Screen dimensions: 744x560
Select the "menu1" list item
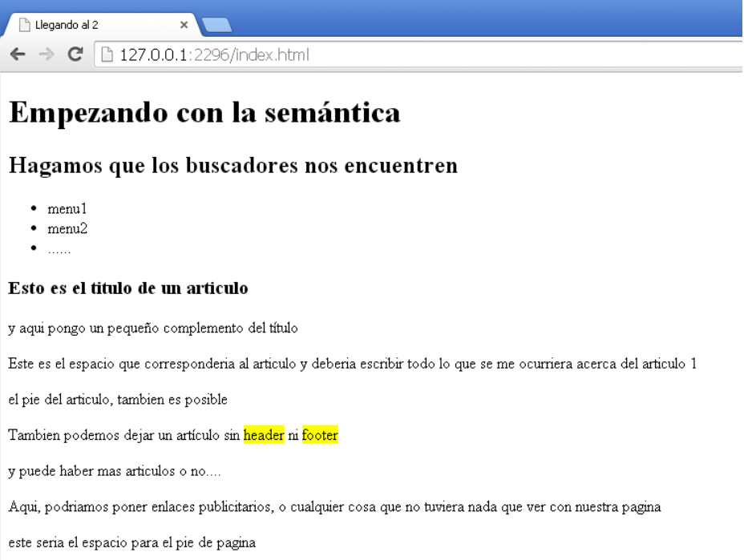click(67, 209)
